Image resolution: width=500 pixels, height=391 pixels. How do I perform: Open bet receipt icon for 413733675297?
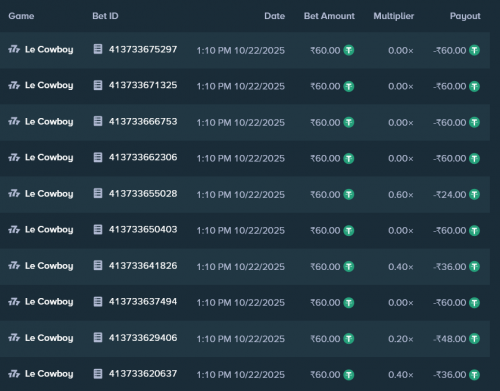click(98, 49)
